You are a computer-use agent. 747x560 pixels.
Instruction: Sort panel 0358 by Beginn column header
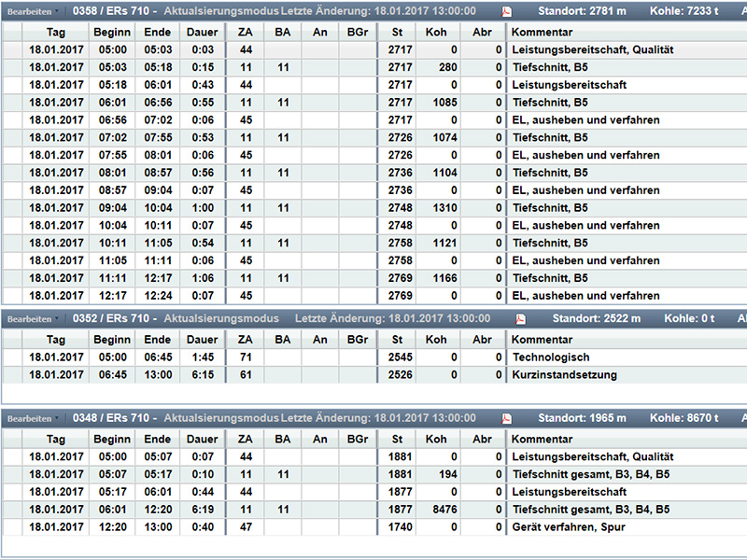point(112,32)
